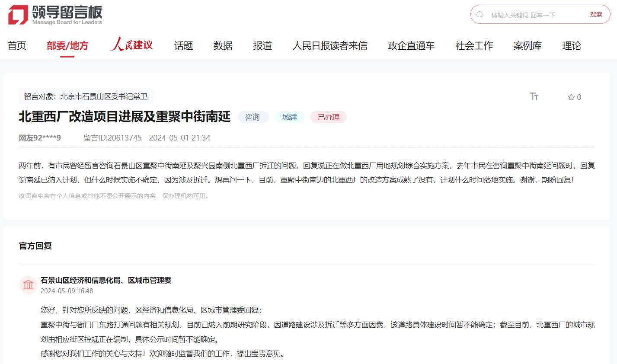Go to the 理论 theory section
Screen dimensions: 617x364
[x=571, y=46]
